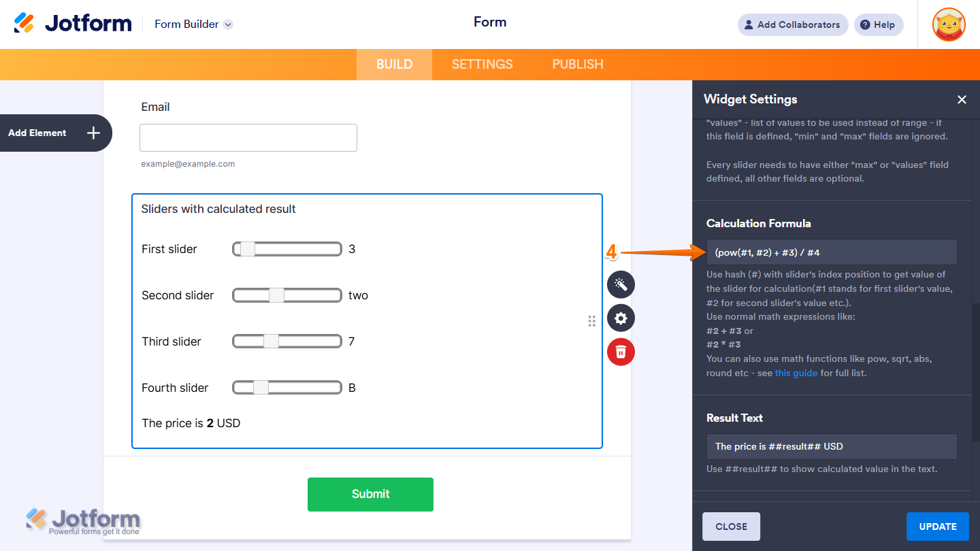Select the BUILD tab

pyautogui.click(x=394, y=64)
